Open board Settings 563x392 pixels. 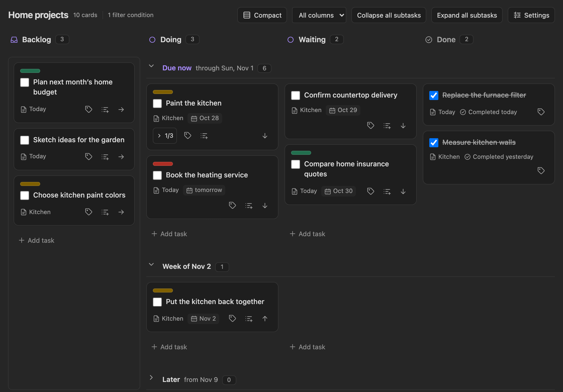pos(531,15)
